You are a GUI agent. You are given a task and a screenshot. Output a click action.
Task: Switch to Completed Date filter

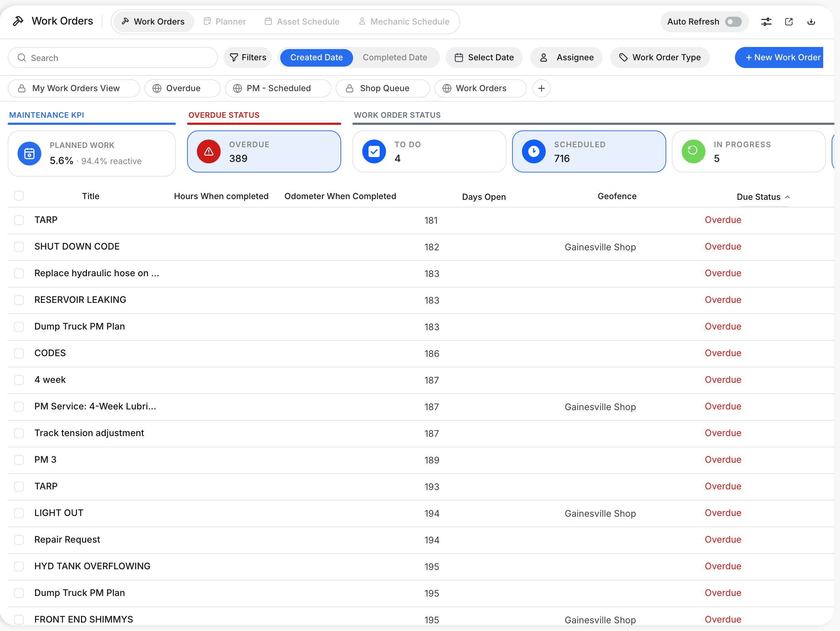click(394, 57)
